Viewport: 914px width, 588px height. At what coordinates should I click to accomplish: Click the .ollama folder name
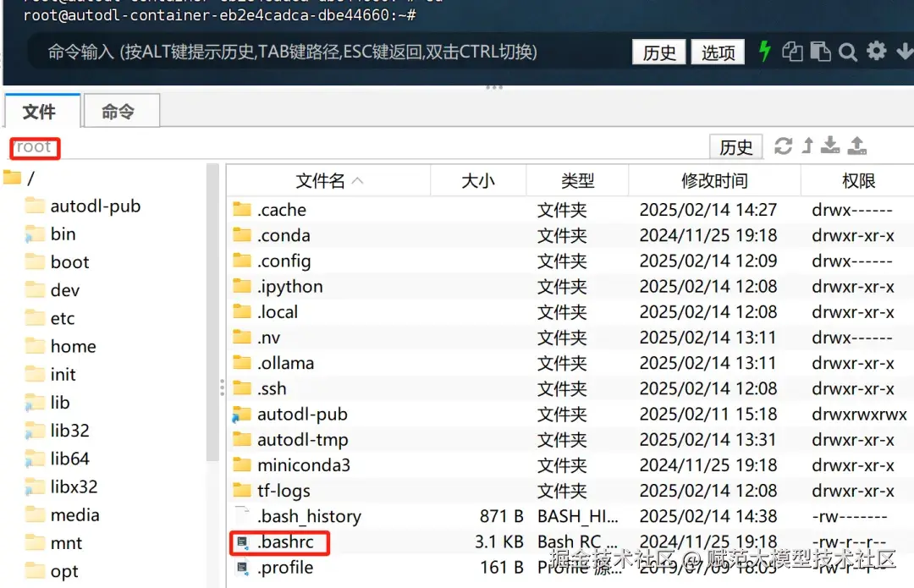[x=286, y=363]
